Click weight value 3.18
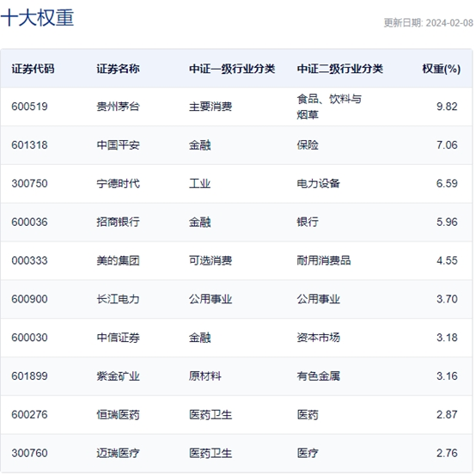 tap(447, 338)
